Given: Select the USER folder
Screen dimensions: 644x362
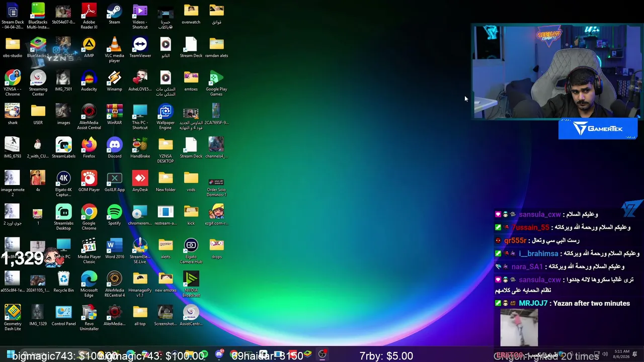Looking at the screenshot, I should [x=38, y=114].
